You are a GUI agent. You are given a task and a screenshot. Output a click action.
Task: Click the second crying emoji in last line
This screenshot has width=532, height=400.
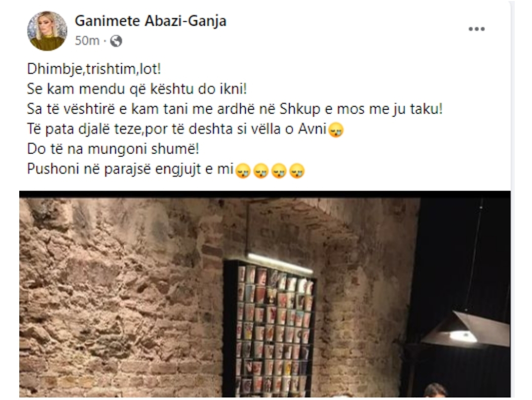click(261, 171)
